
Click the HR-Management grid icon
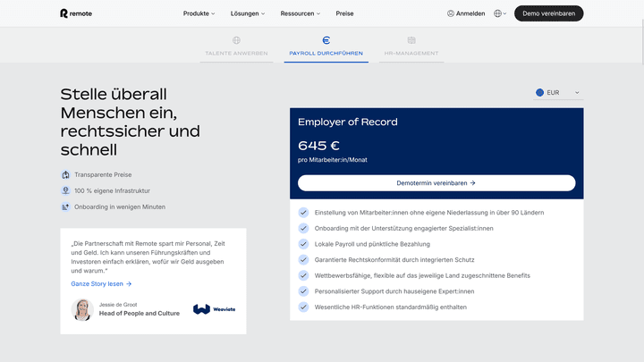coord(411,40)
